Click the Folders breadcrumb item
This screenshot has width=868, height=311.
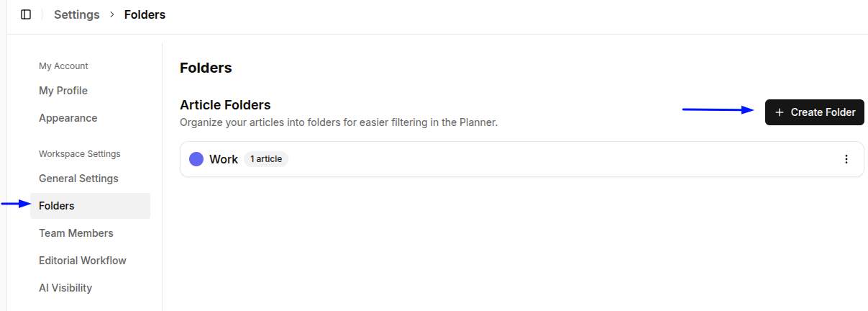[x=145, y=14]
